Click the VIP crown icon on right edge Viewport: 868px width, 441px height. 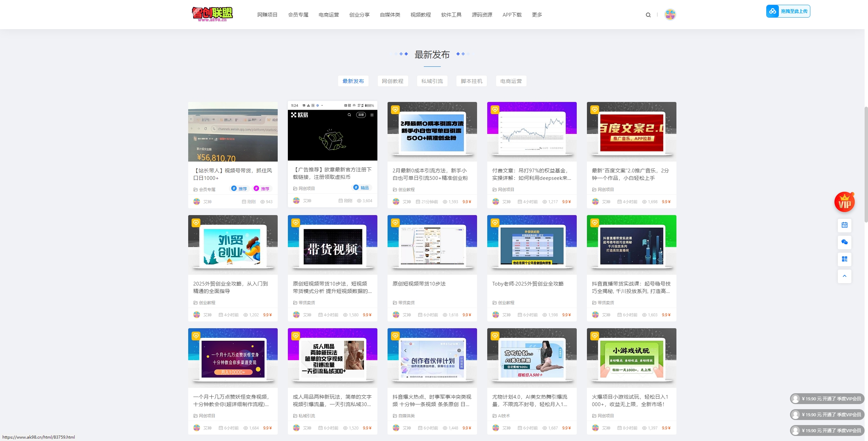click(x=845, y=202)
